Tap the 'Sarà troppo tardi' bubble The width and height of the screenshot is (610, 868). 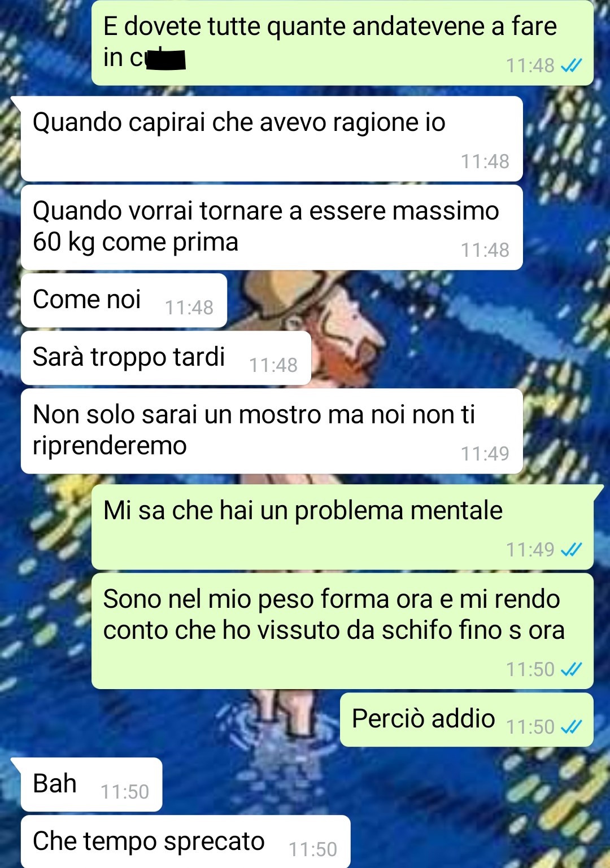click(166, 358)
